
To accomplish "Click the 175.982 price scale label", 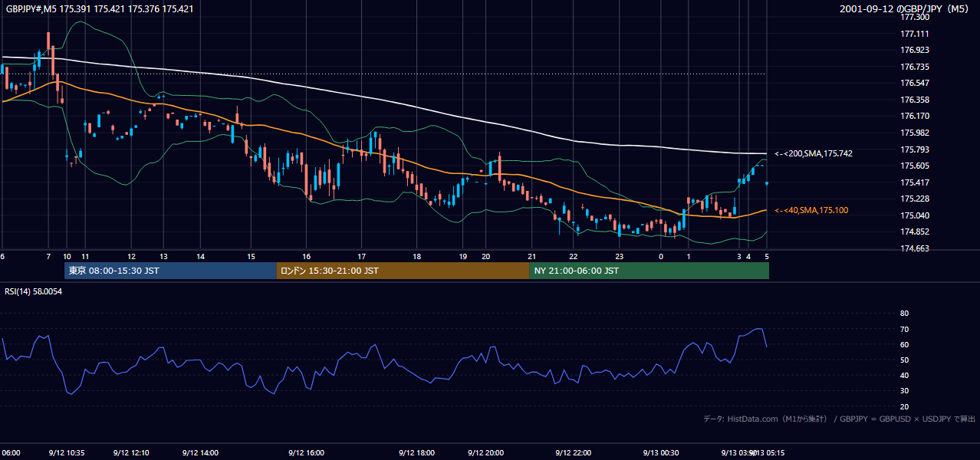I will tap(914, 133).
